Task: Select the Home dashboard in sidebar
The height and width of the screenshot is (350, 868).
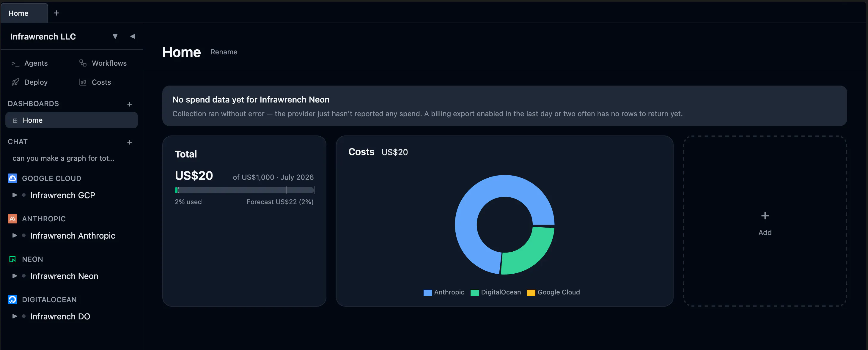Action: (71, 120)
